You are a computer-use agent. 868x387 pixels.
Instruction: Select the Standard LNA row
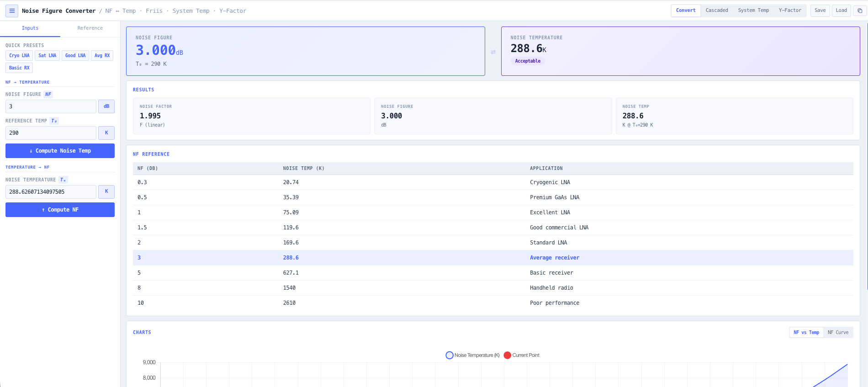pyautogui.click(x=493, y=243)
